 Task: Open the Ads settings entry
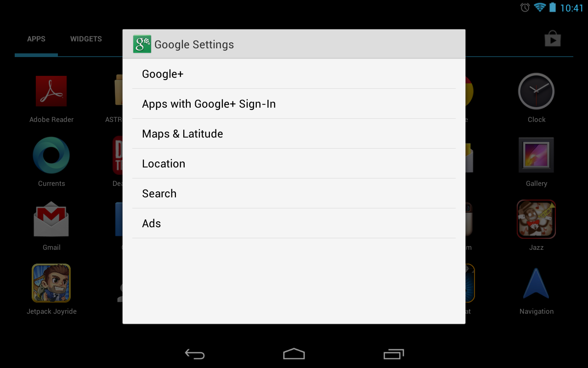coord(294,223)
